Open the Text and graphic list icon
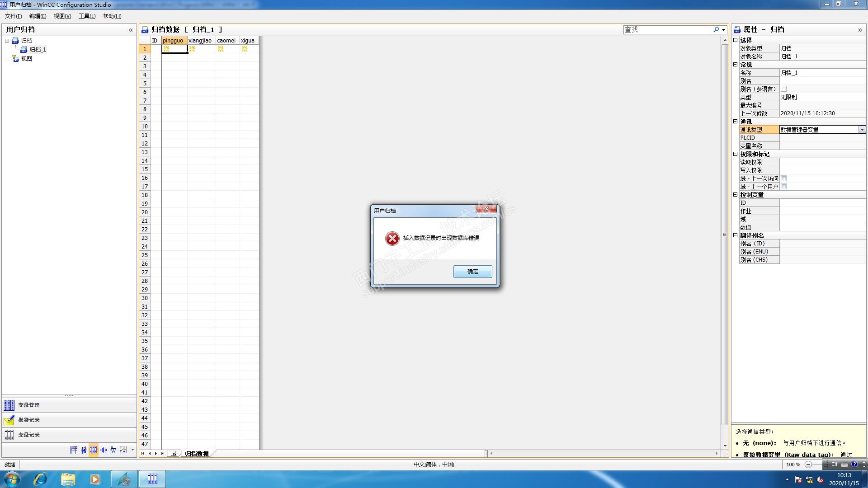The width and height of the screenshot is (868, 488). pos(123,450)
